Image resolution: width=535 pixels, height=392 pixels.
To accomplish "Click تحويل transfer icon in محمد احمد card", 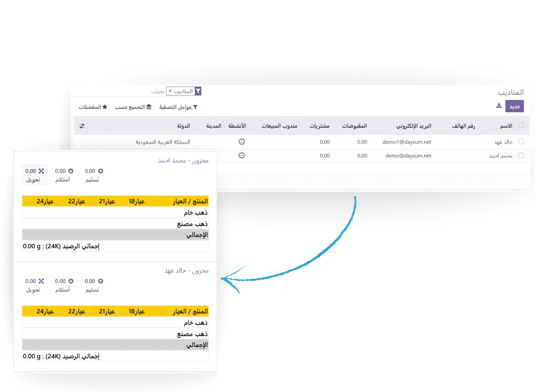I will (41, 171).
